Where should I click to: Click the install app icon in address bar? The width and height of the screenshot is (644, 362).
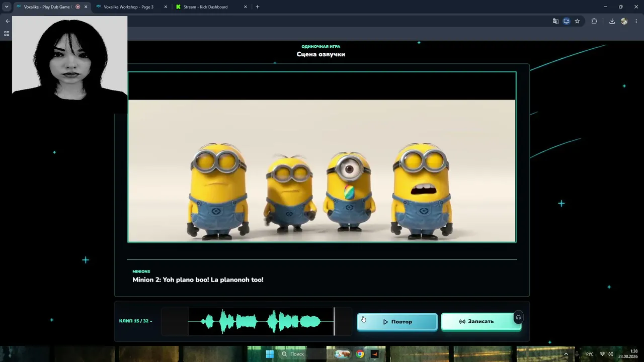coord(567,21)
